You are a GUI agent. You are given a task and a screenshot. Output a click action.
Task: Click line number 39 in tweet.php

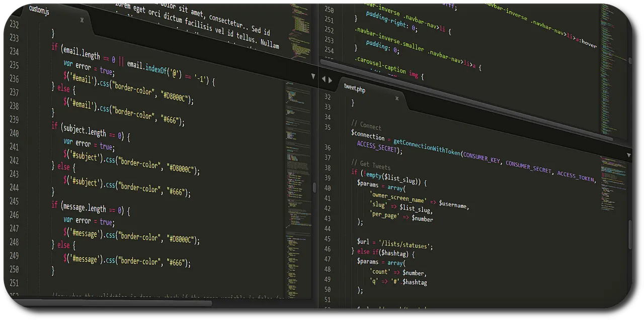(x=328, y=178)
